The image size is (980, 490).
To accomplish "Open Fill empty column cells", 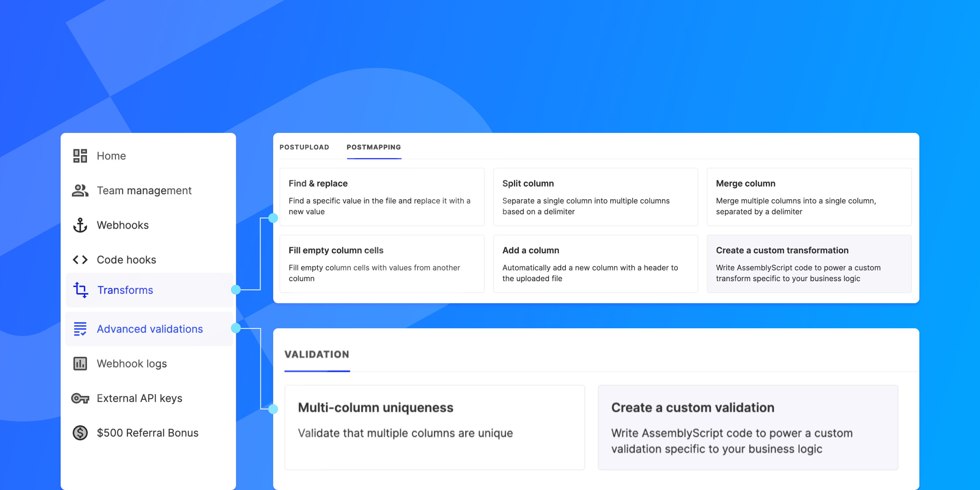I will tap(382, 264).
